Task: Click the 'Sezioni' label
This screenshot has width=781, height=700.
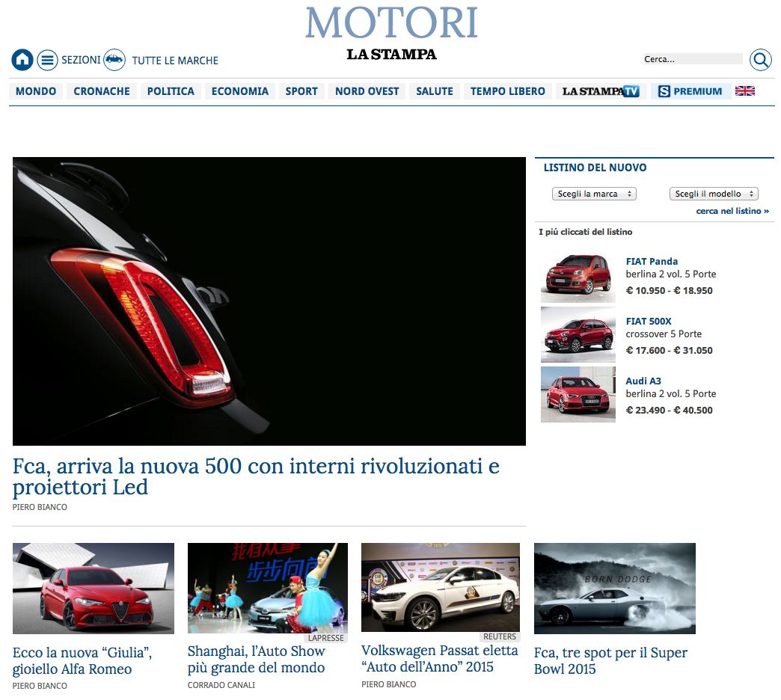Action: tap(81, 61)
